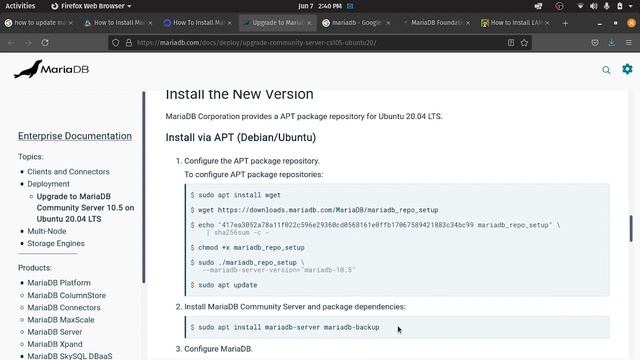
Task: Open Clients and Connectors topic
Action: point(68,172)
